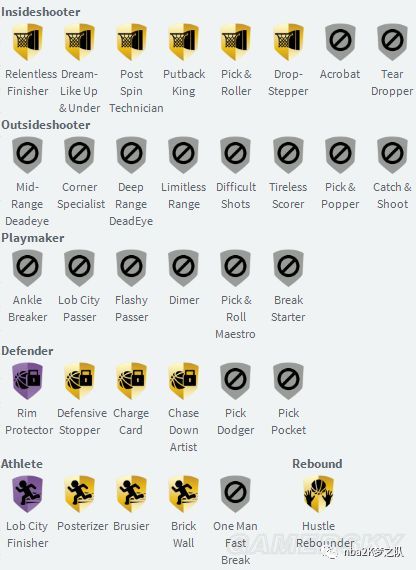This screenshot has width=416, height=570.
Task: Select the locked One Man Fast Break badge
Action: click(x=236, y=494)
